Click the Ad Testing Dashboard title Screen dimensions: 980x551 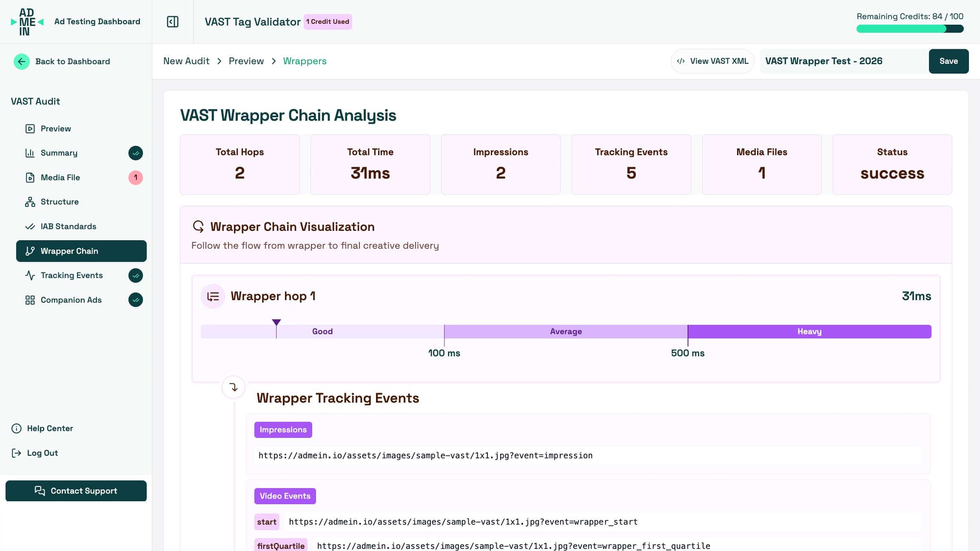pos(97,21)
